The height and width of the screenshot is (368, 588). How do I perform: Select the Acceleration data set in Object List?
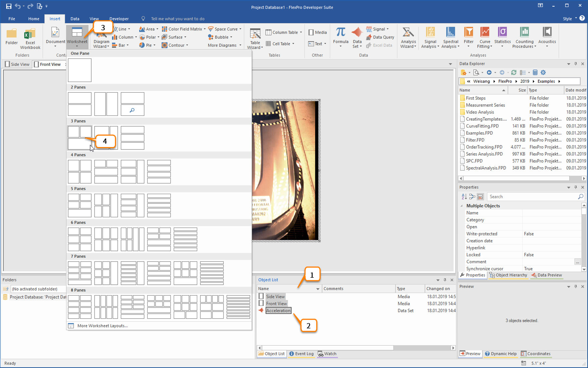(x=278, y=311)
